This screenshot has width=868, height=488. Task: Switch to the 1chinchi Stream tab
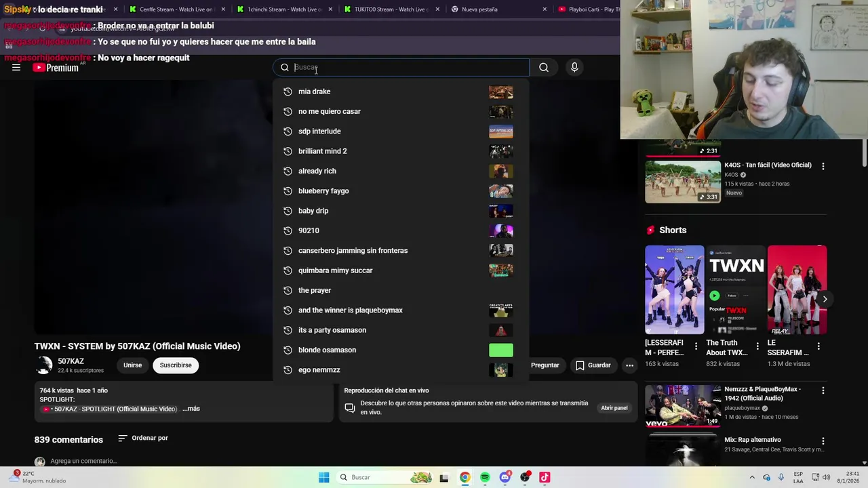[x=284, y=9]
